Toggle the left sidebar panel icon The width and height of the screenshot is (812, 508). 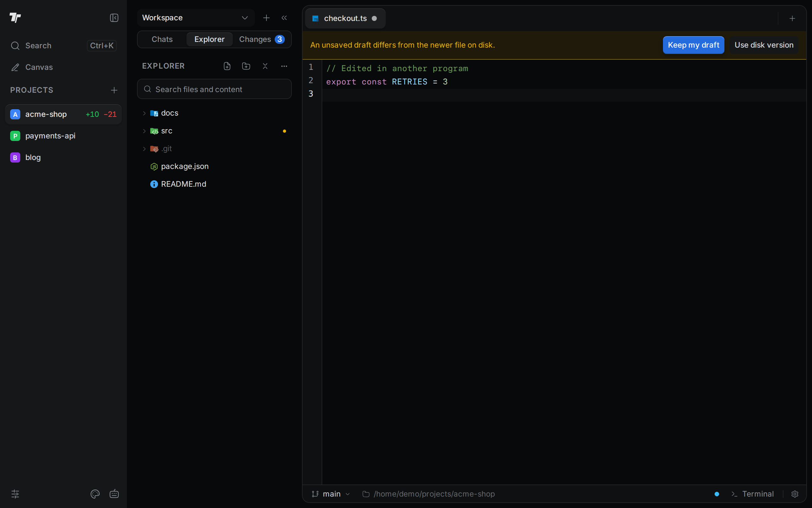[x=114, y=18]
